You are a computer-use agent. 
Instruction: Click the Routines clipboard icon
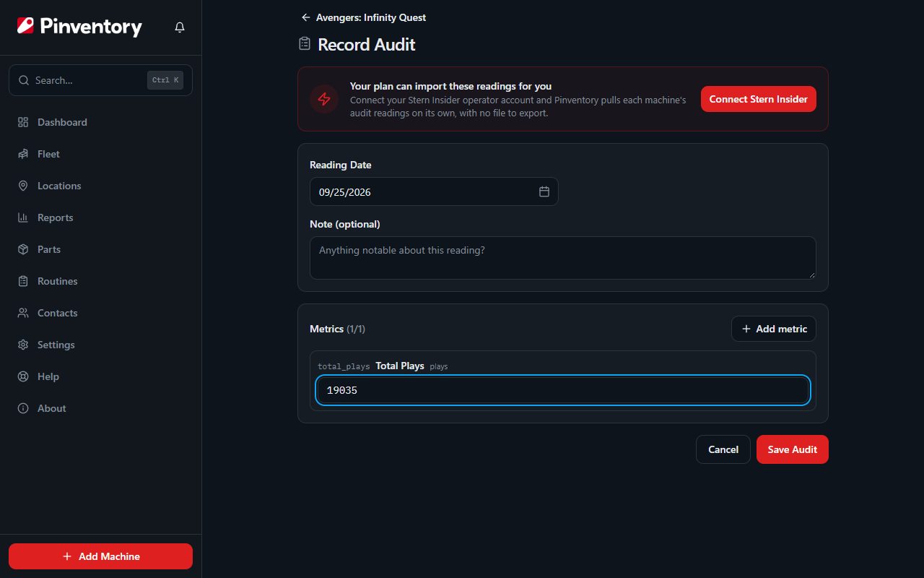(23, 281)
